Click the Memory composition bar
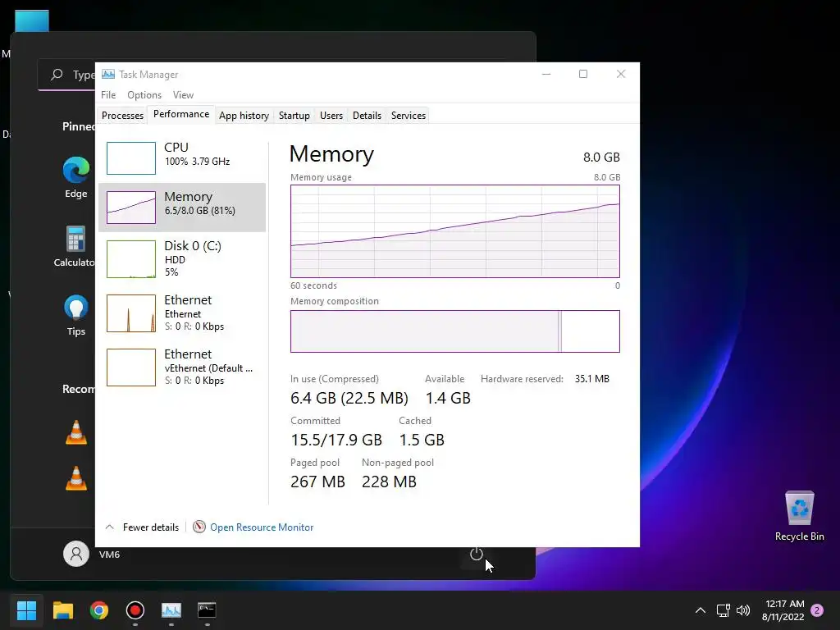Image resolution: width=840 pixels, height=630 pixels. pos(454,331)
